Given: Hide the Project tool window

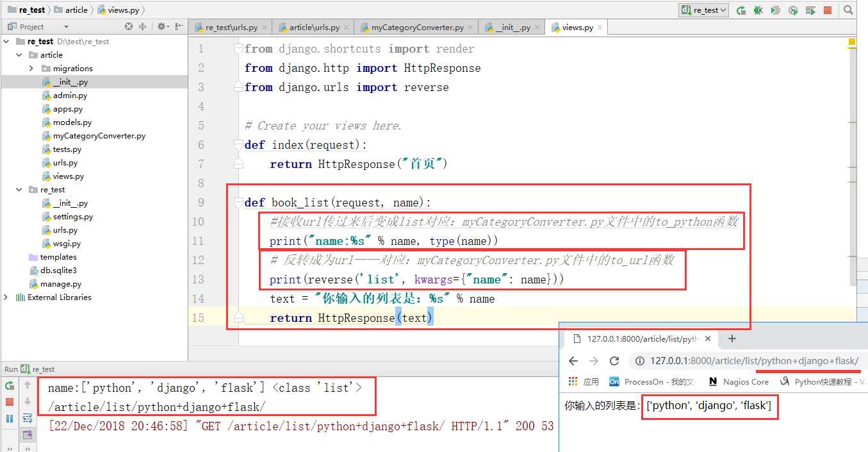Looking at the screenshot, I should (x=177, y=27).
